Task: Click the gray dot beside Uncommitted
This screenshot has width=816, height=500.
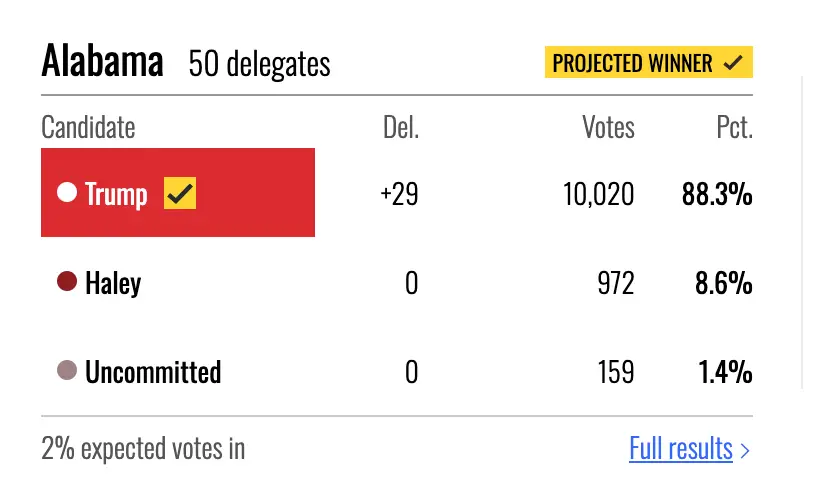Action: [67, 370]
